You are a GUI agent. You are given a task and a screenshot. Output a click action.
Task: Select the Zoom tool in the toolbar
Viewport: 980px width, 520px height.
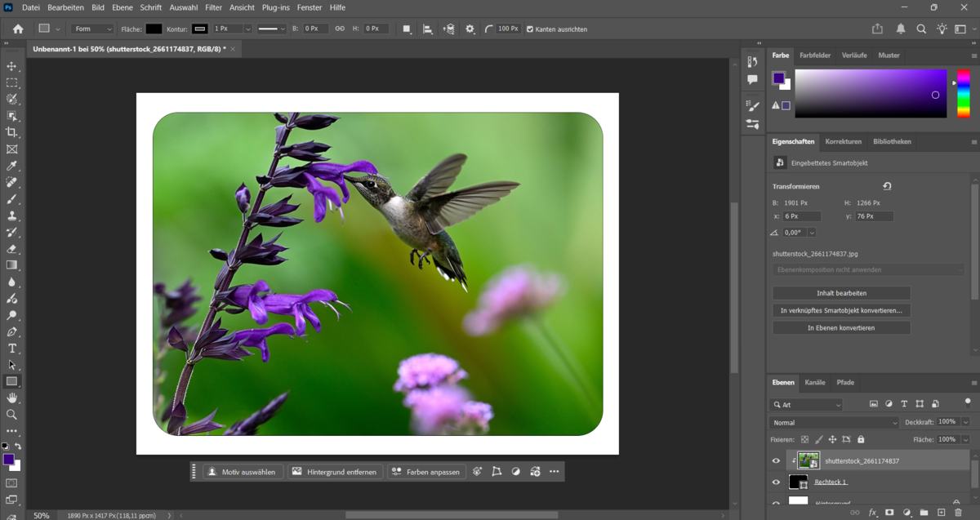click(x=12, y=414)
